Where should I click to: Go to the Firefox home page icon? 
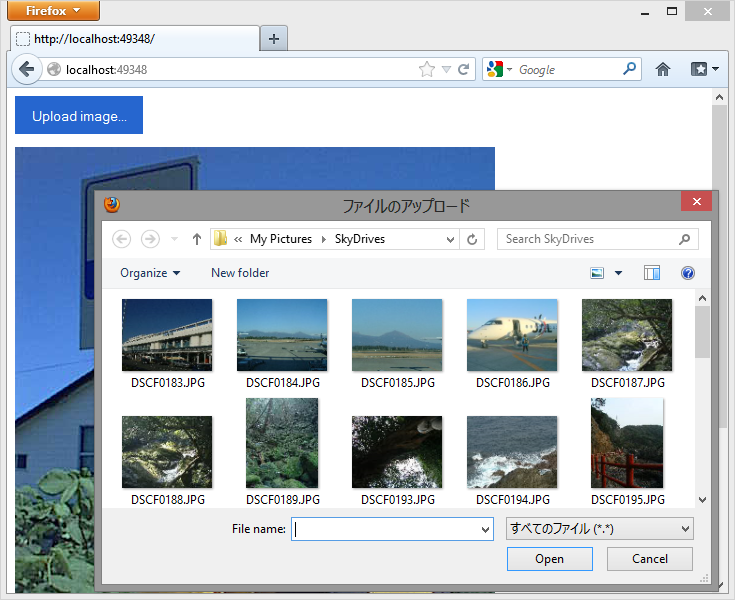662,69
